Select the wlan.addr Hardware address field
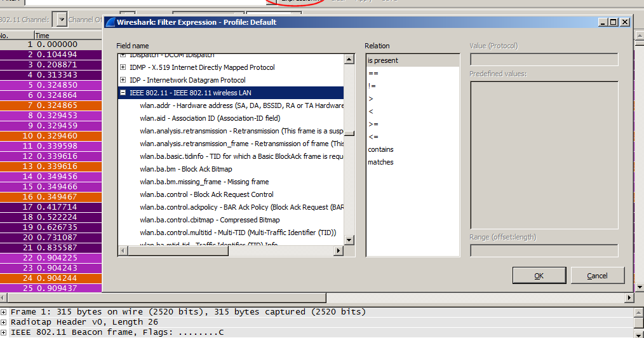Screen dimensions: 644x338 point(241,105)
